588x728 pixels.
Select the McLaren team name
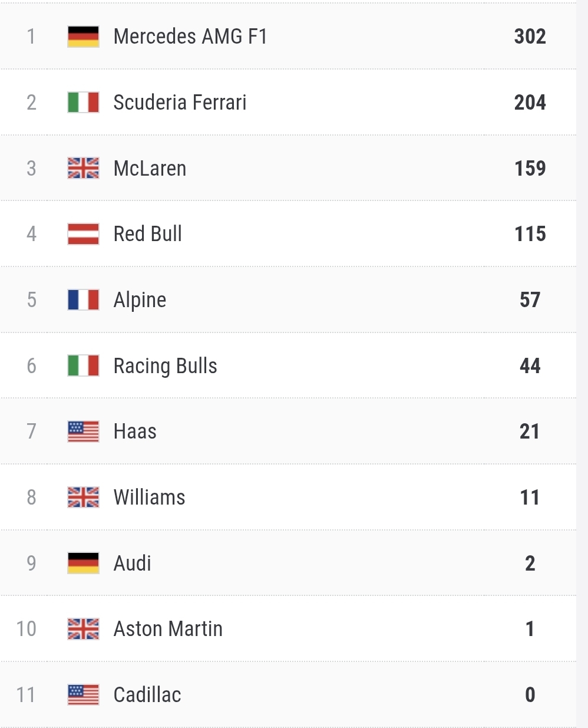pyautogui.click(x=150, y=169)
